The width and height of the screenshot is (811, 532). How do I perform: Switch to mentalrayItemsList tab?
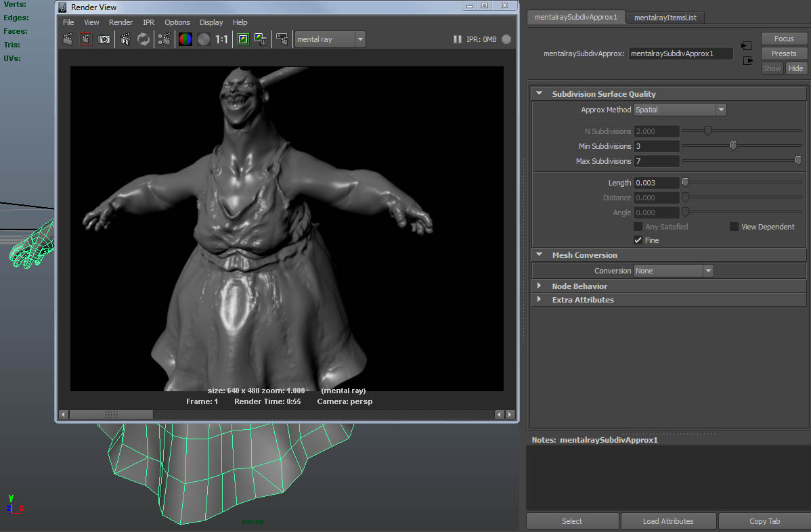coord(665,18)
